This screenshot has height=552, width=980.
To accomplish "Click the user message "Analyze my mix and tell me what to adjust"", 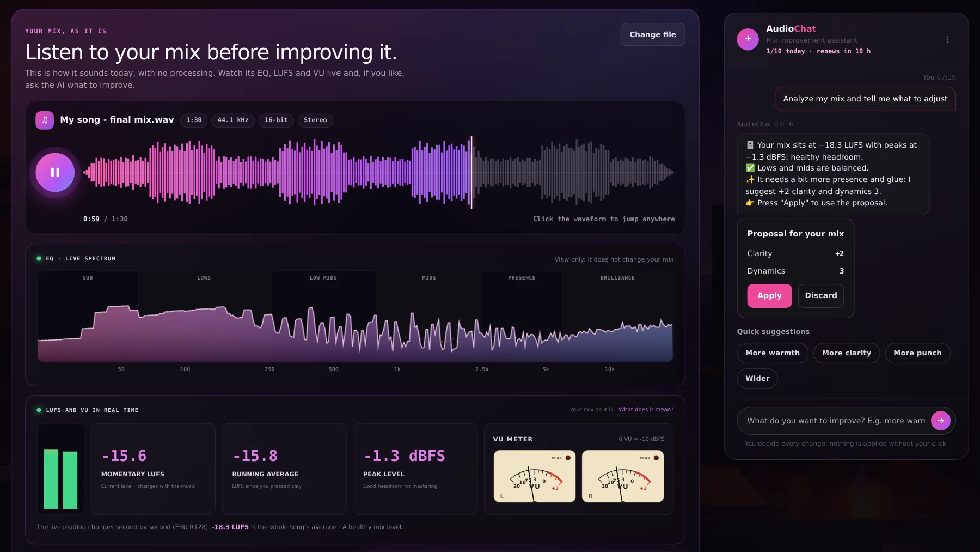I will coord(865,99).
